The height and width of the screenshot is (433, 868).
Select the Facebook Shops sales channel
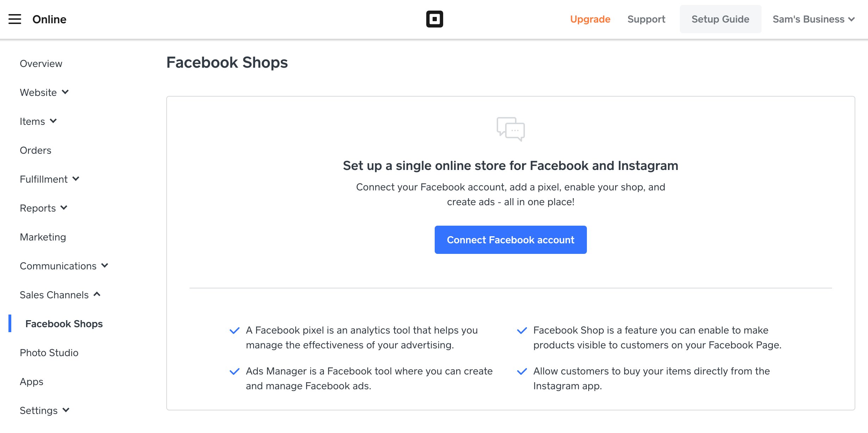pos(64,324)
